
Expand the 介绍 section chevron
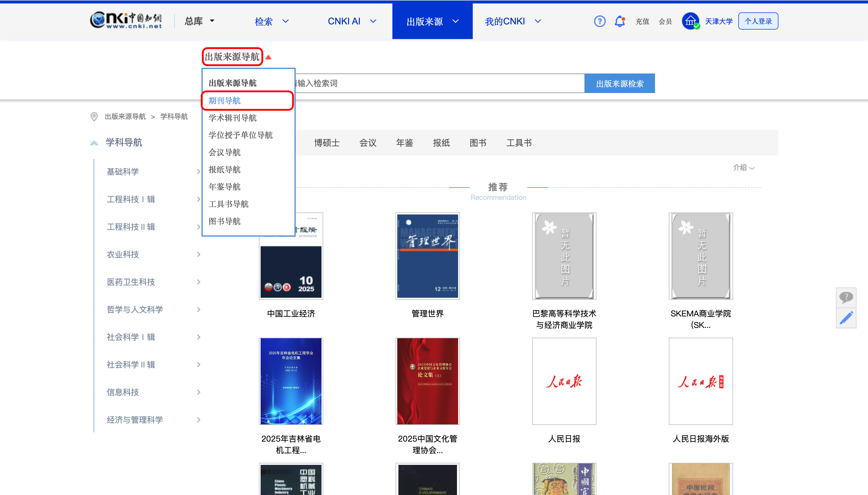click(x=752, y=168)
